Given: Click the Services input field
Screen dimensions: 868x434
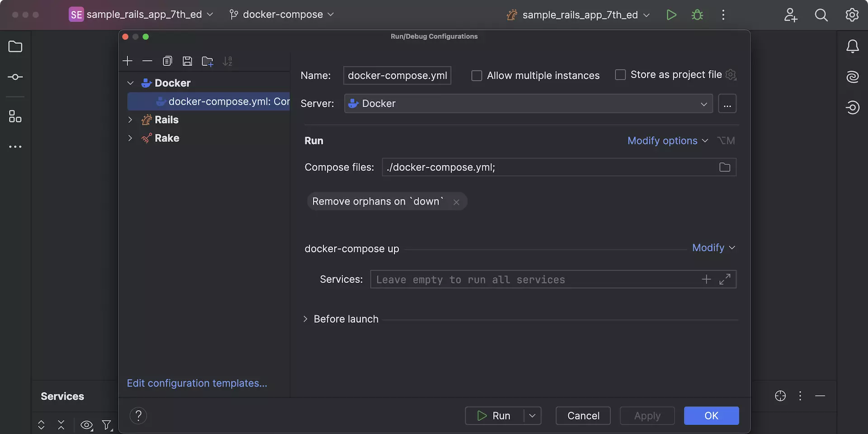Looking at the screenshot, I should pos(533,280).
